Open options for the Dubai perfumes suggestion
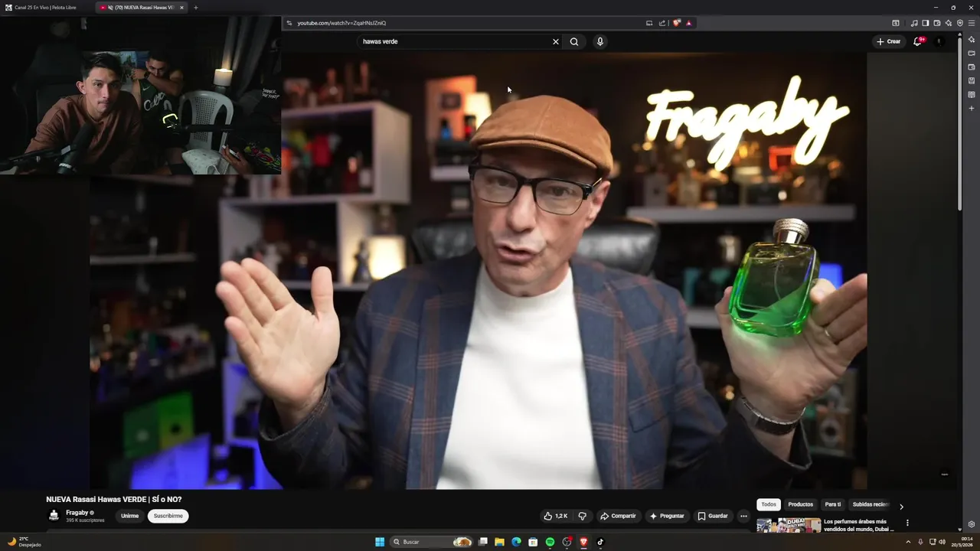This screenshot has height=551, width=980. click(907, 523)
